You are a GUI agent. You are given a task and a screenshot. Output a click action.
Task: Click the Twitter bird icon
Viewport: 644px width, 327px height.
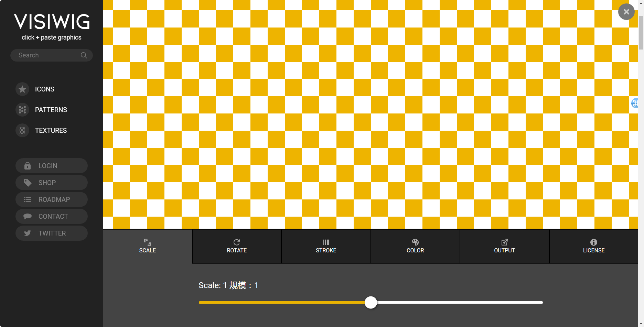28,233
